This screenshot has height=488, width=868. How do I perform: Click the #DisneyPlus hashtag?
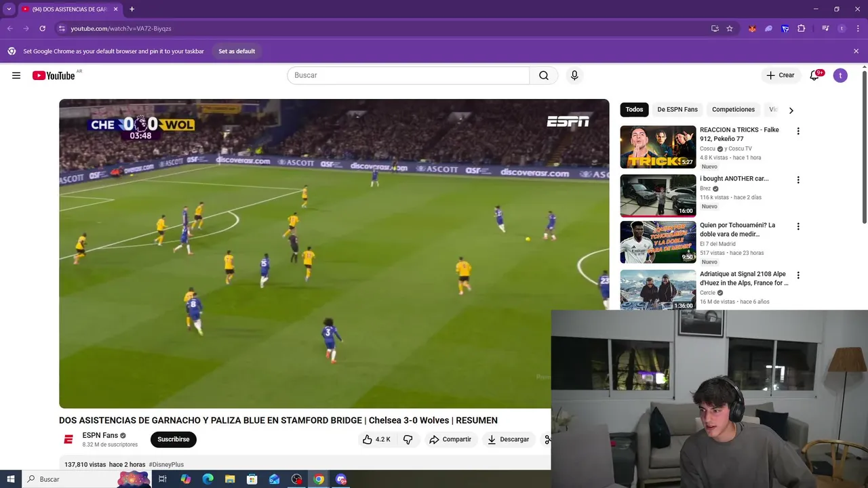[x=166, y=464]
